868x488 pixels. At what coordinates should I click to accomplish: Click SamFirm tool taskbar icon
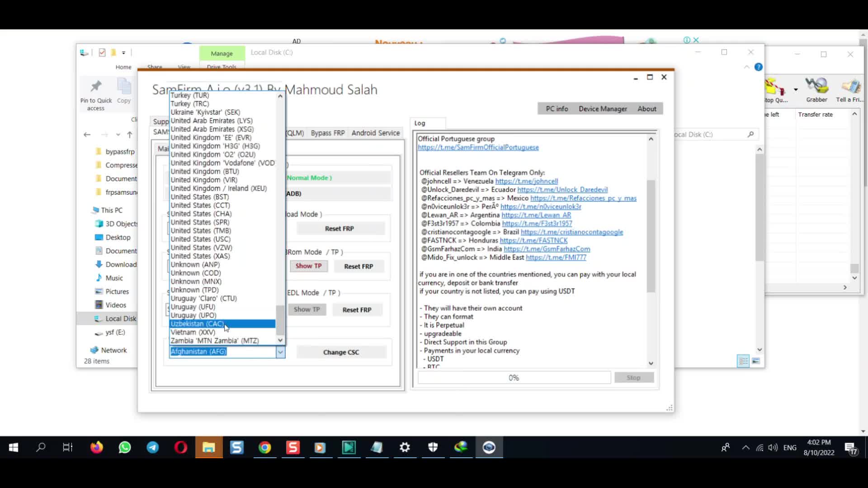(x=489, y=447)
